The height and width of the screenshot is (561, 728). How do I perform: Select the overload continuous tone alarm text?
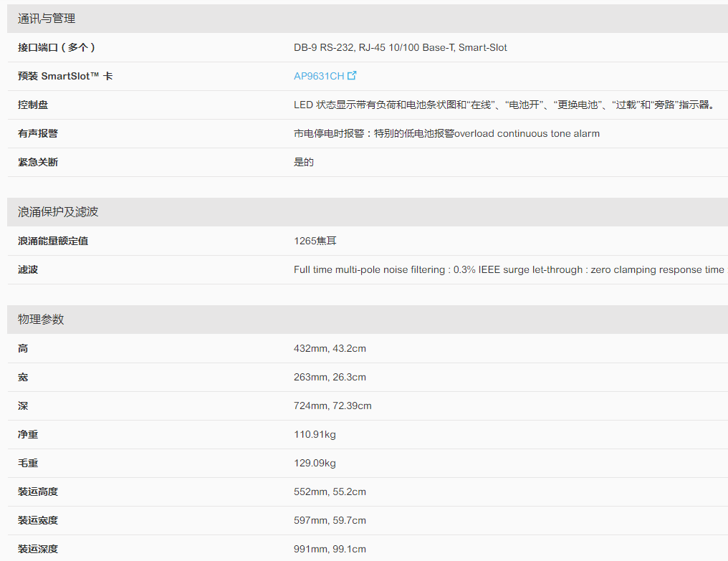pos(527,133)
